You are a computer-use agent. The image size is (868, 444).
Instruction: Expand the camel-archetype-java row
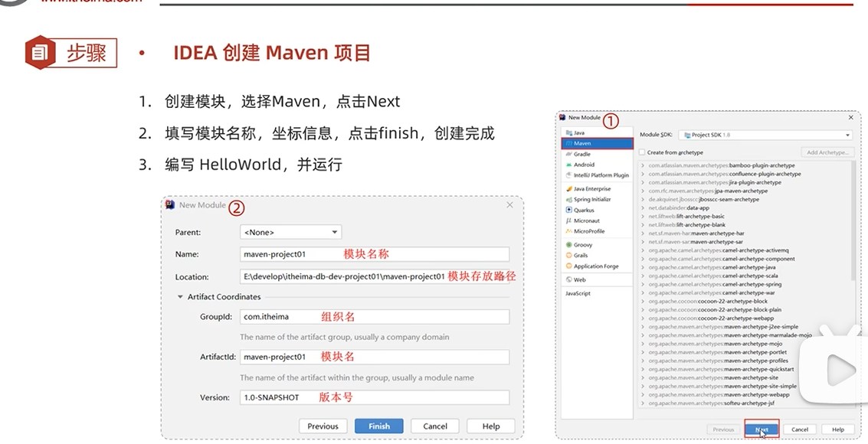(643, 268)
